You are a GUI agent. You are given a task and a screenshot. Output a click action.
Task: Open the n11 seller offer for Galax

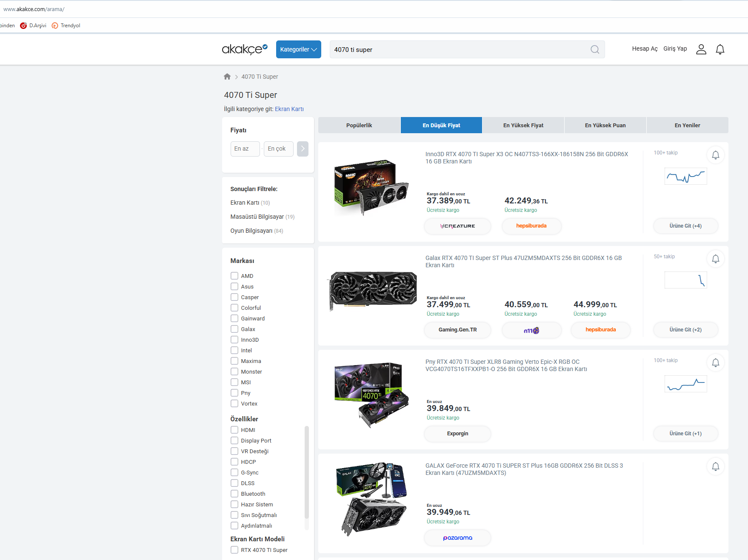[x=531, y=330]
